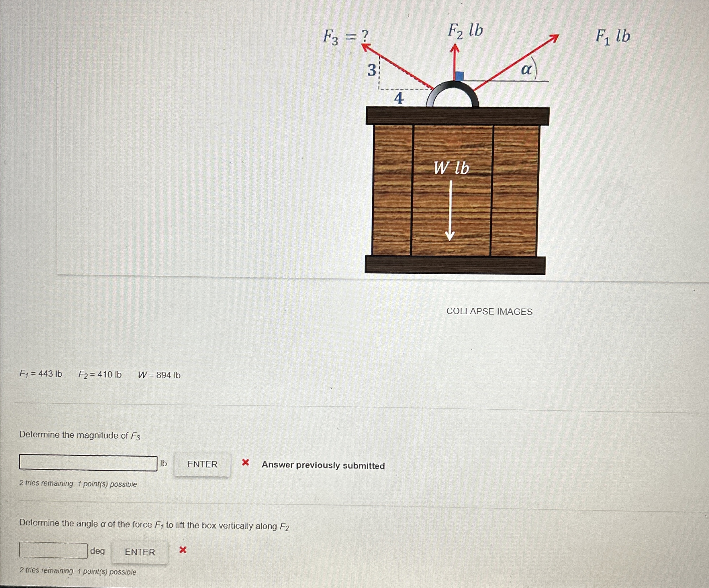This screenshot has height=588, width=709.
Task: Click red X icon beside angle answer
Action: point(183,550)
